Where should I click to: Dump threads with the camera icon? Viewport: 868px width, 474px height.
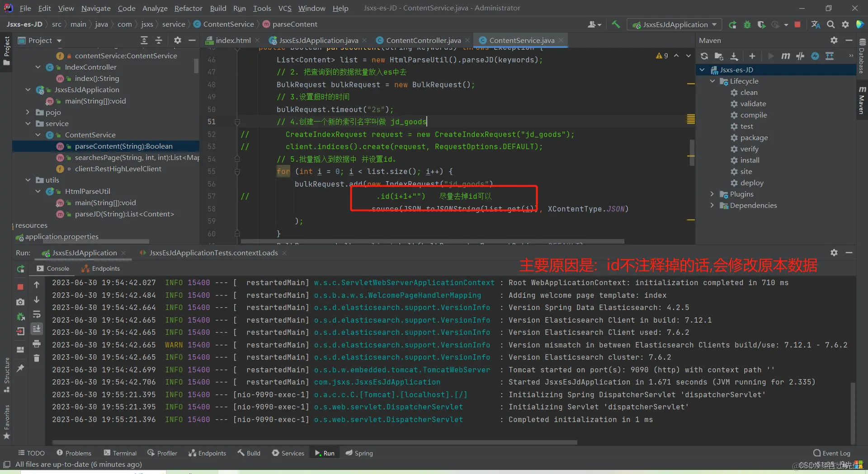20,302
